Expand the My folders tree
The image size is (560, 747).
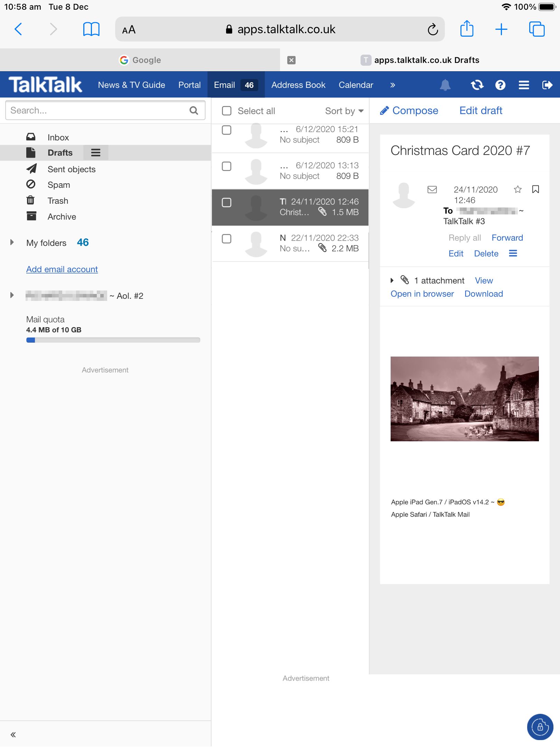tap(12, 242)
